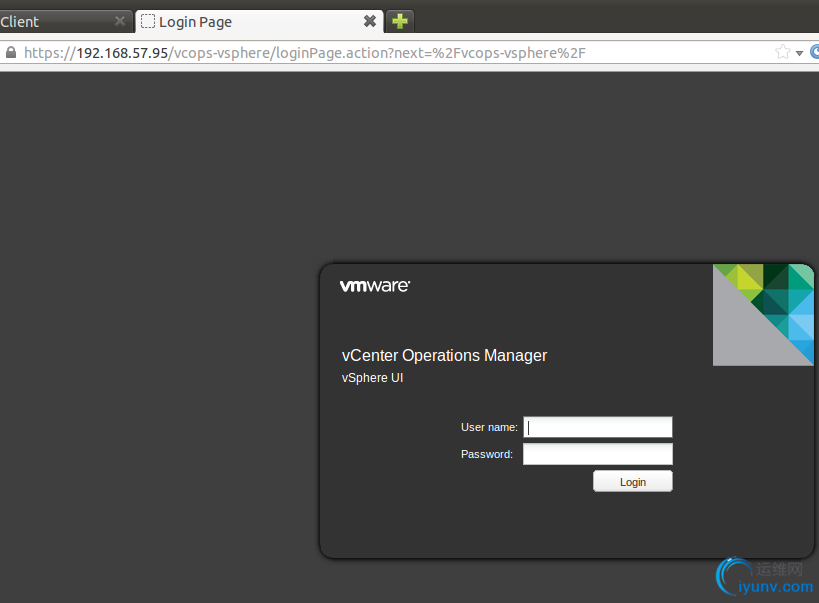Click the vCenter Operations Manager title
This screenshot has height=603, width=819.
(x=444, y=355)
